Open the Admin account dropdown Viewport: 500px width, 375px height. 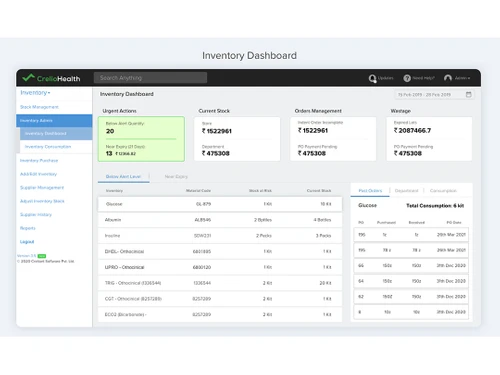click(x=462, y=78)
